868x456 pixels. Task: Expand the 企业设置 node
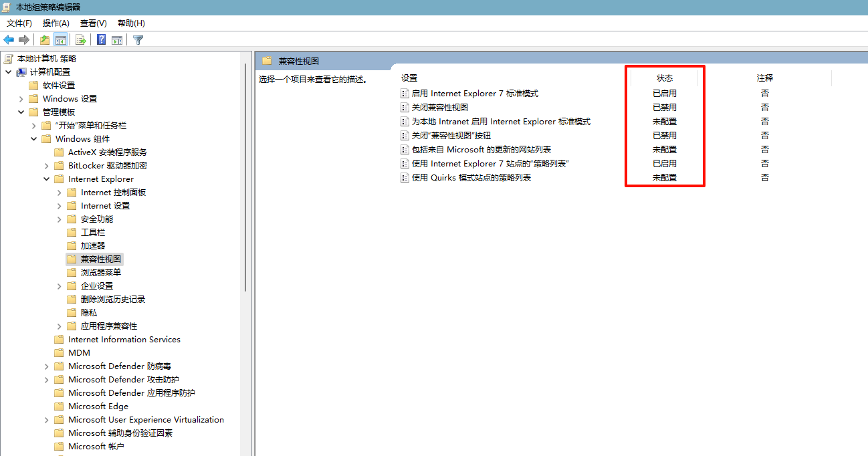pos(59,286)
